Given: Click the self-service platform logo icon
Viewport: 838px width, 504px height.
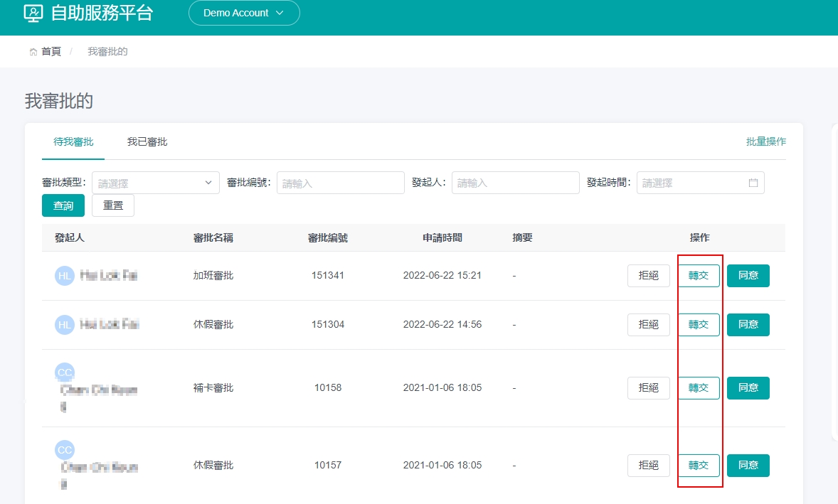Looking at the screenshot, I should 33,13.
